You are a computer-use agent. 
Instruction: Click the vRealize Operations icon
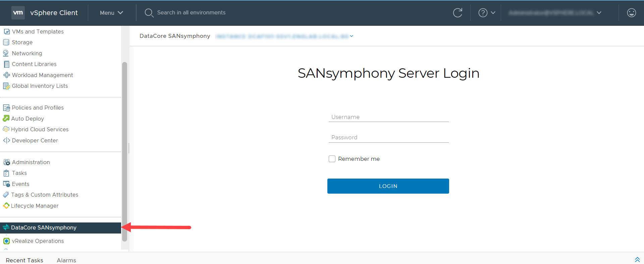coord(6,241)
